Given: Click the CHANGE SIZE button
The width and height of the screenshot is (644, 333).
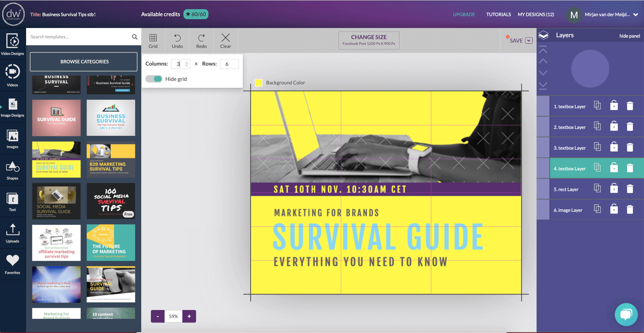Looking at the screenshot, I should pyautogui.click(x=369, y=40).
